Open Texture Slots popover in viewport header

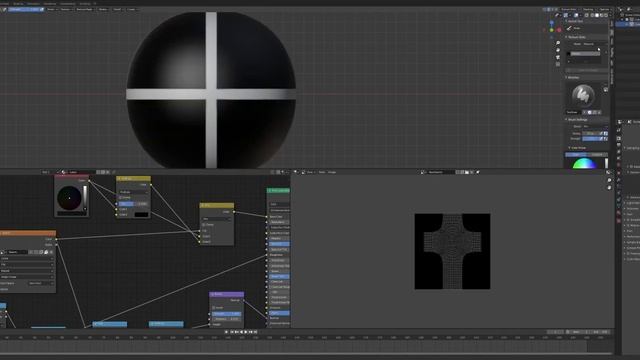[x=569, y=9]
